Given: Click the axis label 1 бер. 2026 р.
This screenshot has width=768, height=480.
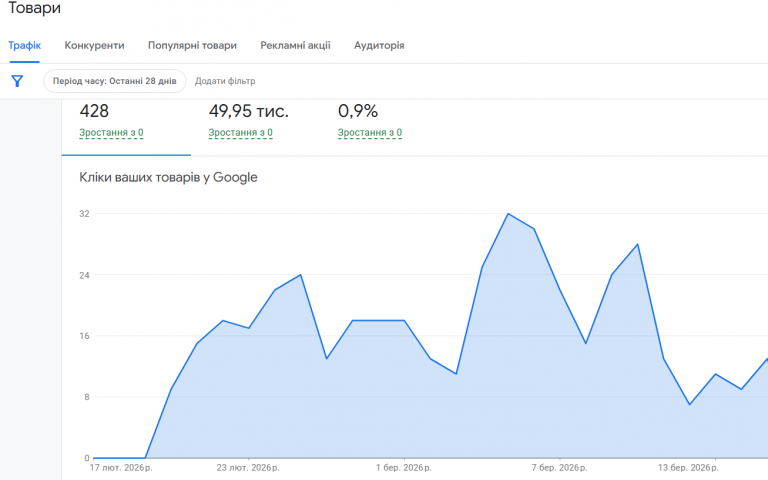Looking at the screenshot, I should pyautogui.click(x=404, y=468).
